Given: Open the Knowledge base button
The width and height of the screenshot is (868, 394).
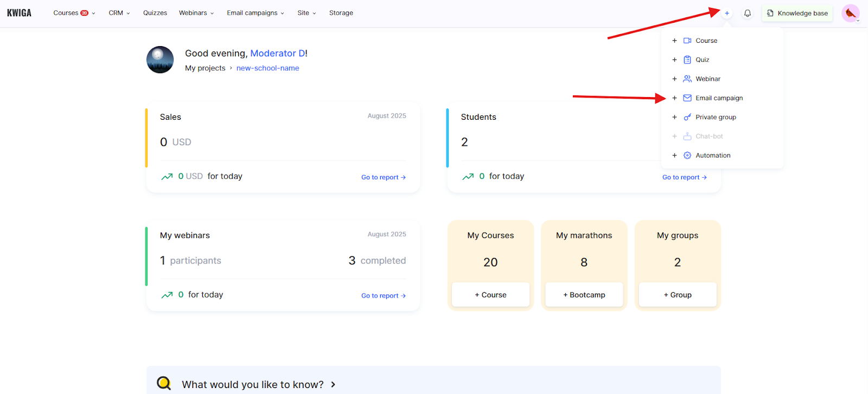Looking at the screenshot, I should (797, 13).
